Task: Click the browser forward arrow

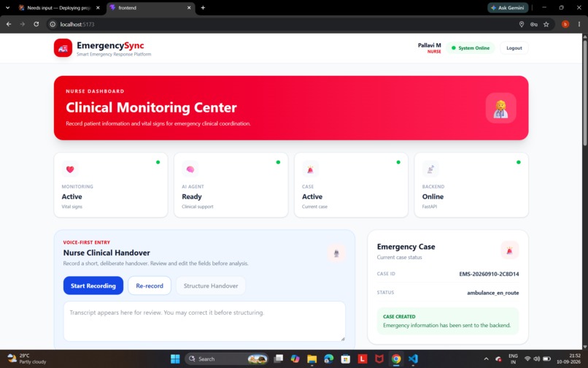Action: (x=23, y=24)
